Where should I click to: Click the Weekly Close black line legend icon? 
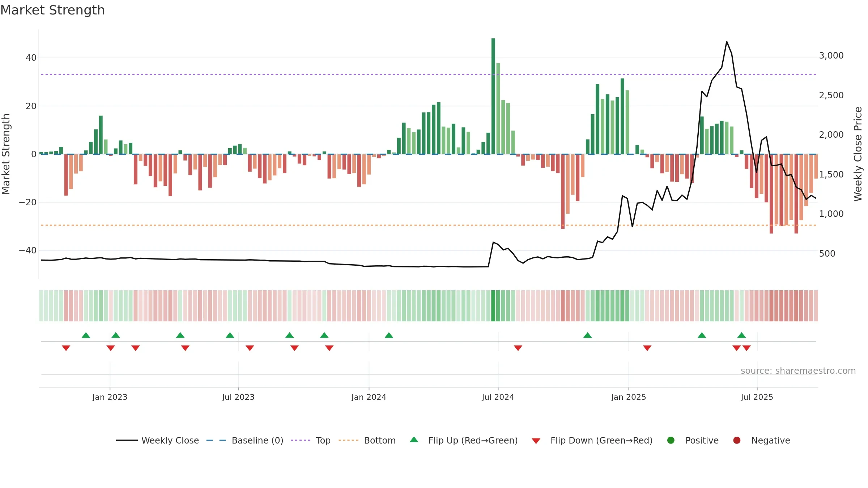127,440
